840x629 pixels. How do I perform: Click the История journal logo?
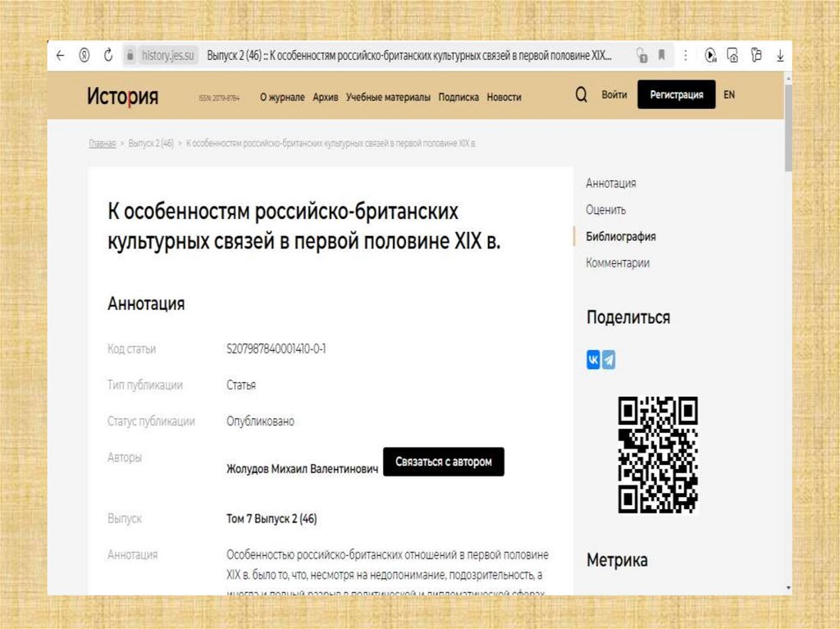pyautogui.click(x=123, y=96)
